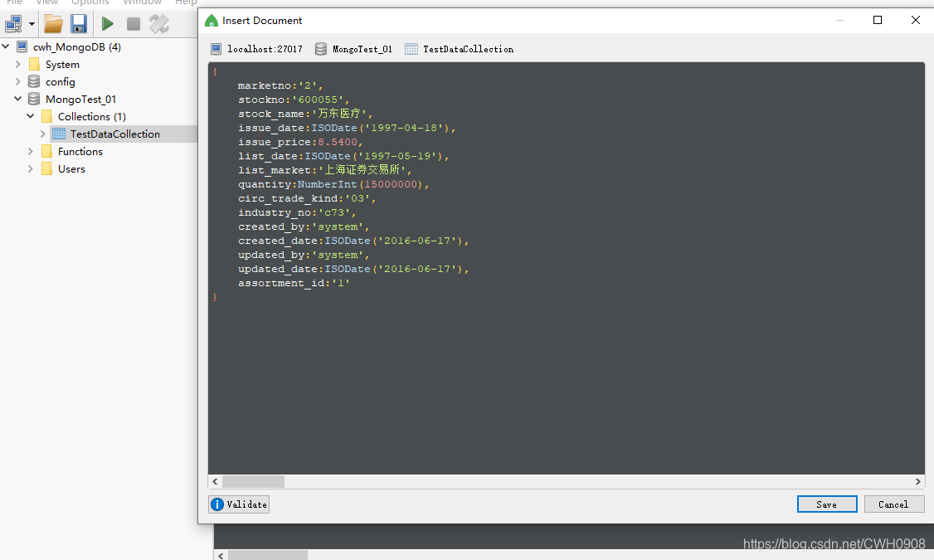This screenshot has height=560, width=934.
Task: Select cwh_MongoDB (4) connection
Action: pyautogui.click(x=77, y=46)
